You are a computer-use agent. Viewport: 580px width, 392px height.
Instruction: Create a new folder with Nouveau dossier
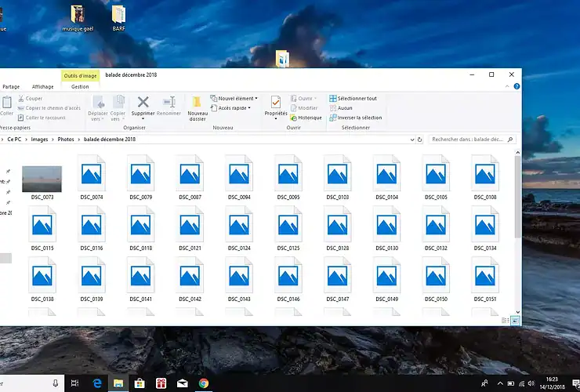[x=198, y=108]
